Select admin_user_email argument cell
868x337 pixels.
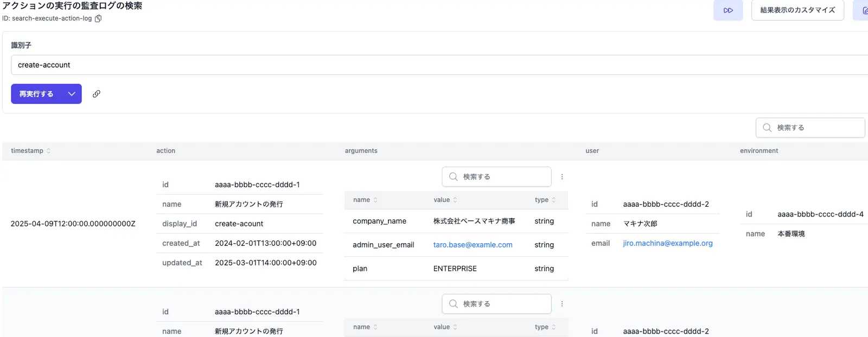(x=384, y=245)
